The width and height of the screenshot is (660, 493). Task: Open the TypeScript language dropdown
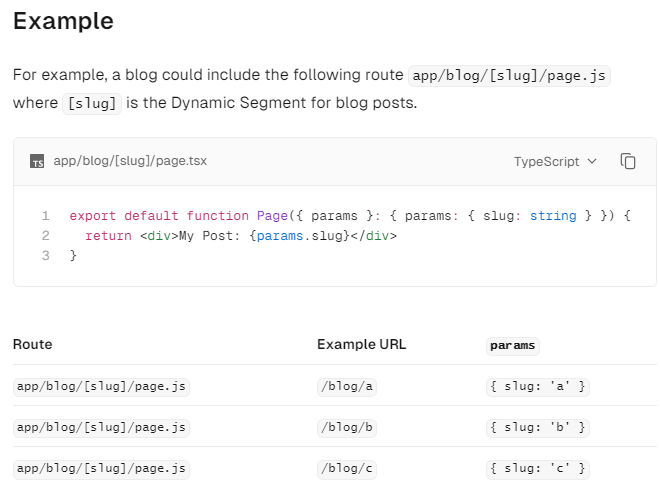point(555,161)
